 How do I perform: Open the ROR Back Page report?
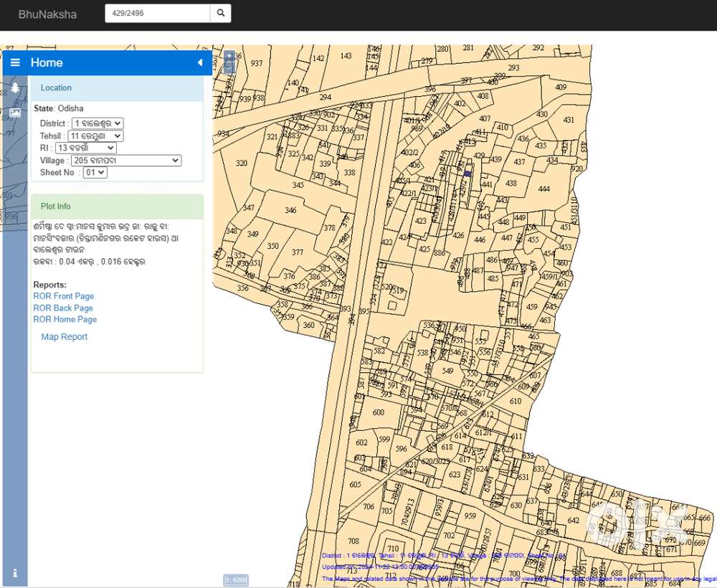[x=63, y=308]
